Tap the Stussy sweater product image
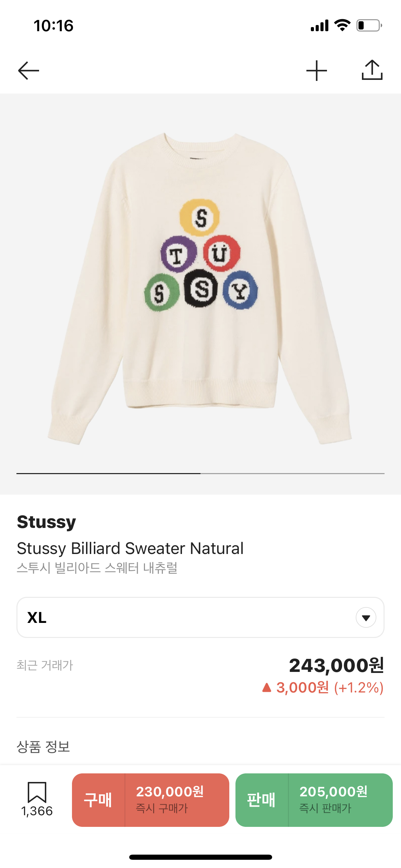 [200, 289]
